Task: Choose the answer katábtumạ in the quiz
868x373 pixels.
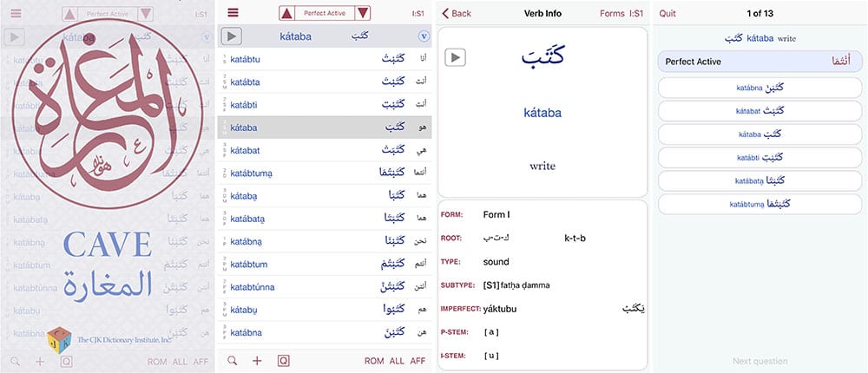Action: click(x=760, y=204)
